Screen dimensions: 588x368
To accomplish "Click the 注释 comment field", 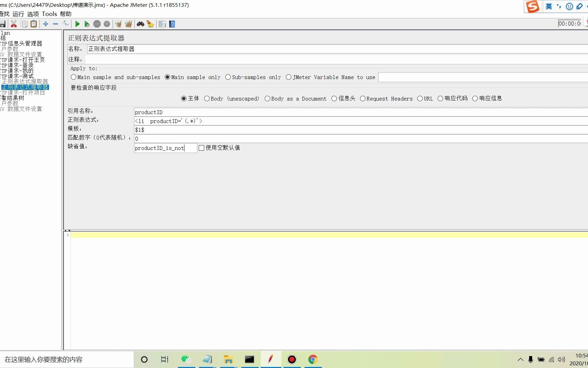I will click(337, 60).
